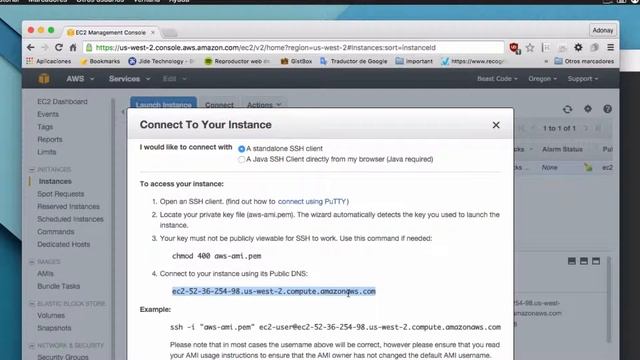Image resolution: width=640 pixels, height=360 pixels.
Task: Open Reports in sidebar
Action: pyautogui.click(x=50, y=140)
